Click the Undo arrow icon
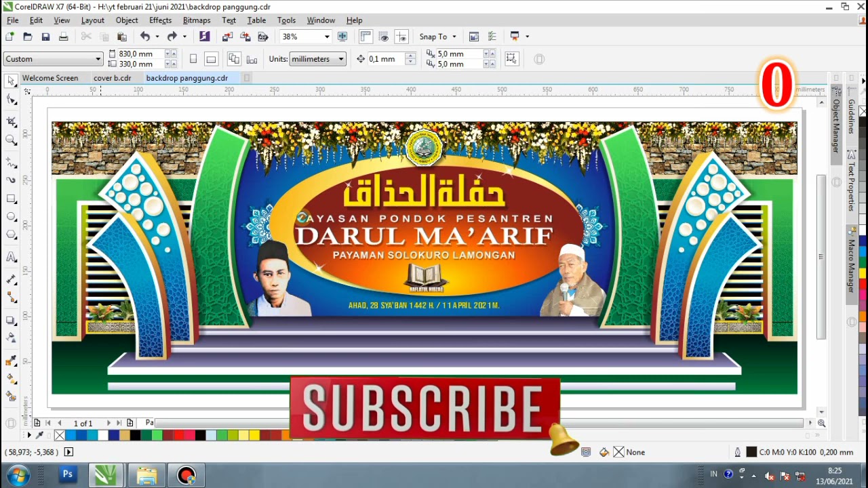This screenshot has width=868, height=488. click(145, 37)
